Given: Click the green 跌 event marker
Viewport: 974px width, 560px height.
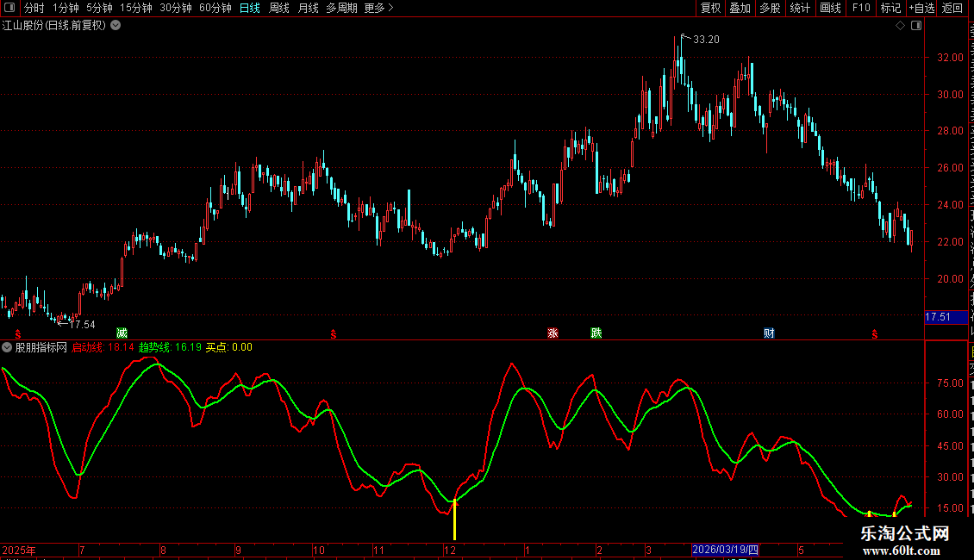Looking at the screenshot, I should [x=596, y=333].
